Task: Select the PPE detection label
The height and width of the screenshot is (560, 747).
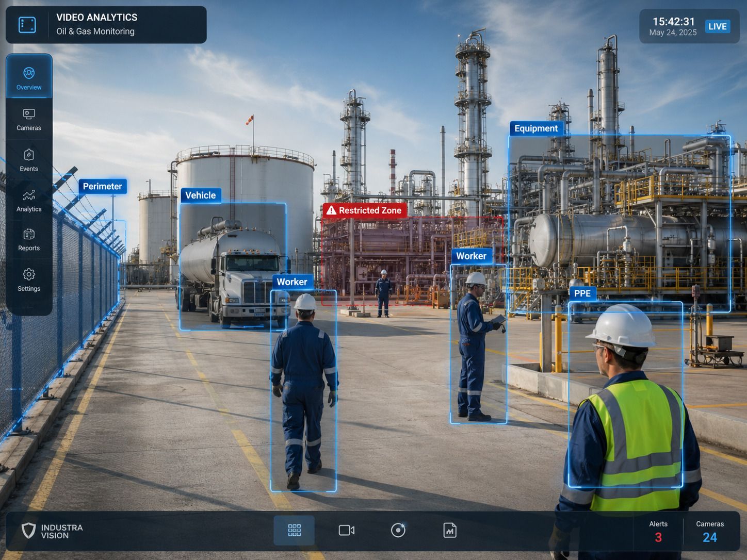Action: 582,293
